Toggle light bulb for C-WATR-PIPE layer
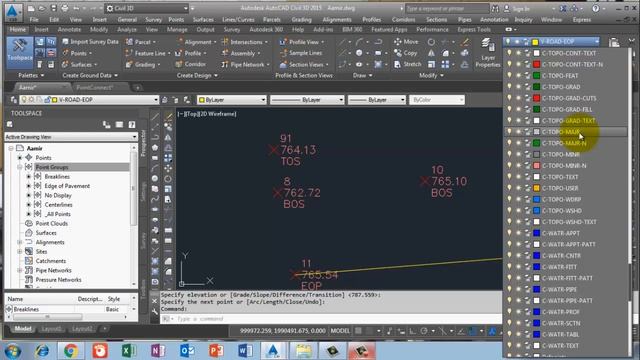Image resolution: width=640 pixels, height=360 pixels. point(509,289)
